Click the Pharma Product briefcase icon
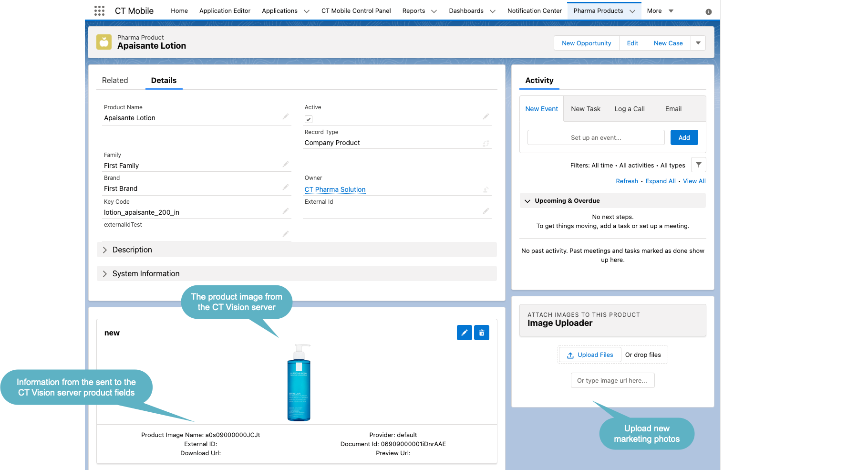The height and width of the screenshot is (470, 868). pyautogui.click(x=104, y=42)
